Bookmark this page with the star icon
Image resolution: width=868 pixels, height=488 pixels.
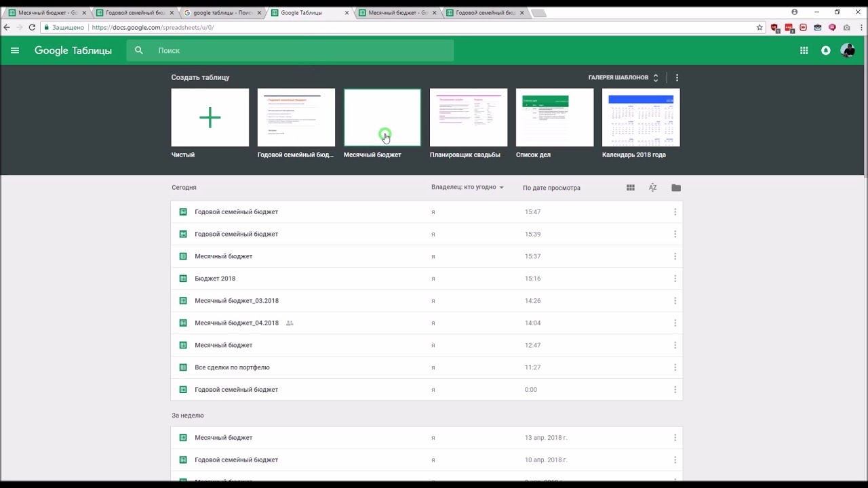pos(759,27)
